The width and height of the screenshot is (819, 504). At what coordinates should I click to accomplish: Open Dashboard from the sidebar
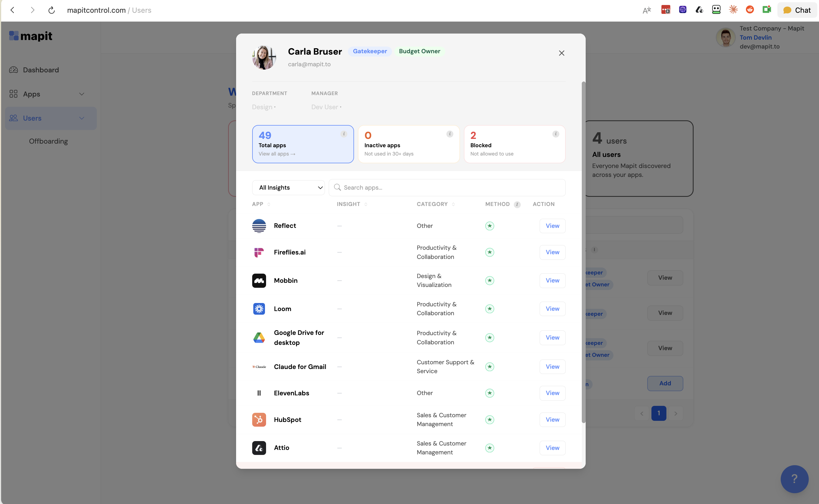click(41, 70)
